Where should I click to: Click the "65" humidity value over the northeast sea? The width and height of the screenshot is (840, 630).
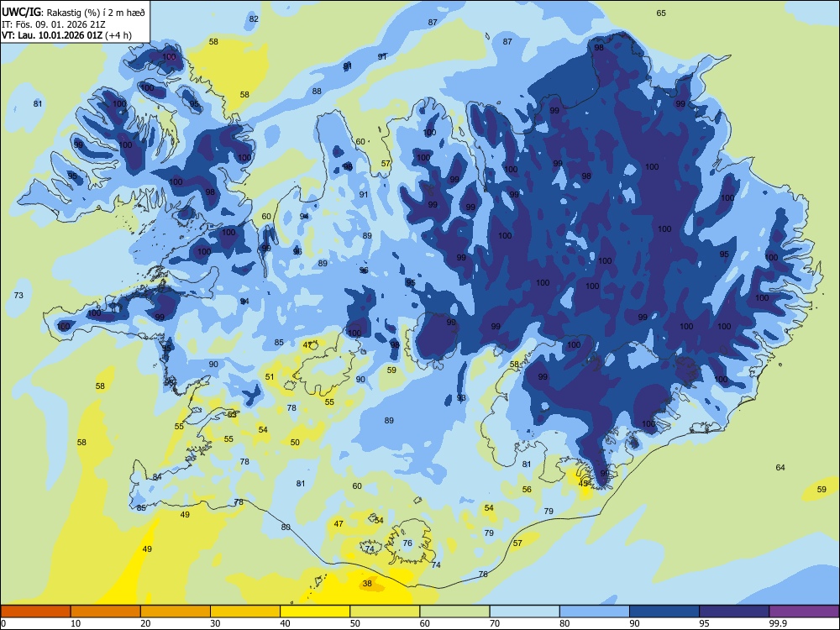pyautogui.click(x=661, y=13)
